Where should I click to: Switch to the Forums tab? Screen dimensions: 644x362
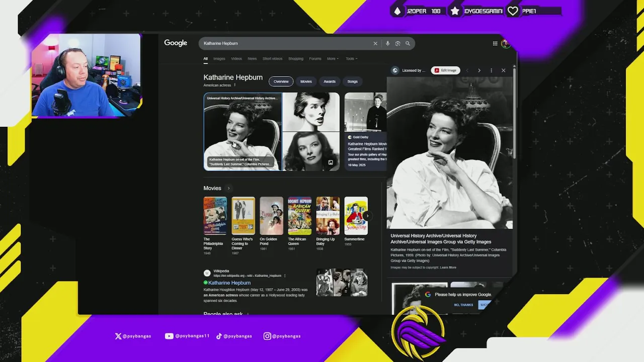315,59
